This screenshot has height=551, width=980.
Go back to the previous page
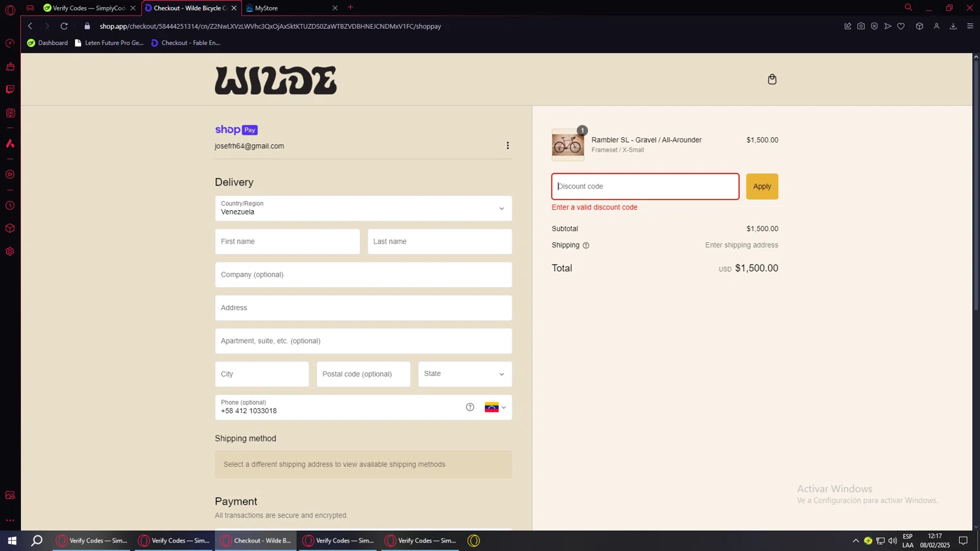(30, 26)
